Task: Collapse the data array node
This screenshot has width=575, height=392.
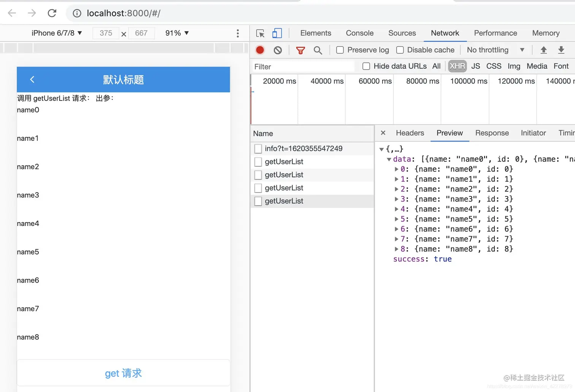Action: pos(389,159)
